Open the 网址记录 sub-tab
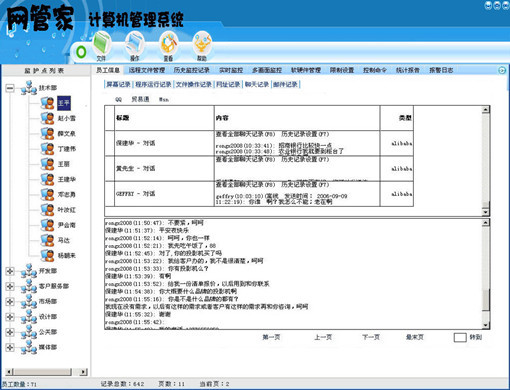Screen dimensions: 510x390 [x=228, y=84]
